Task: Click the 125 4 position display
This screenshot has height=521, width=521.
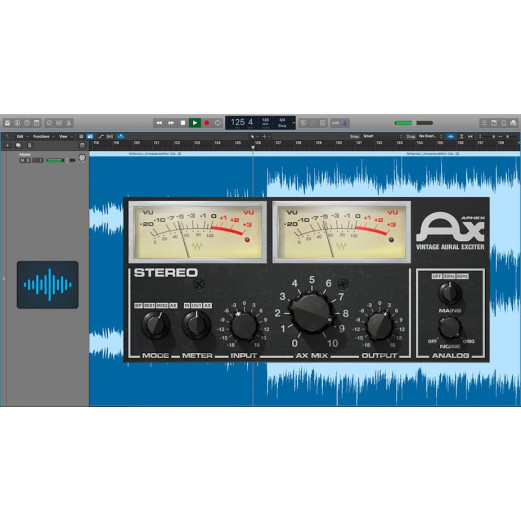Action: pyautogui.click(x=242, y=122)
